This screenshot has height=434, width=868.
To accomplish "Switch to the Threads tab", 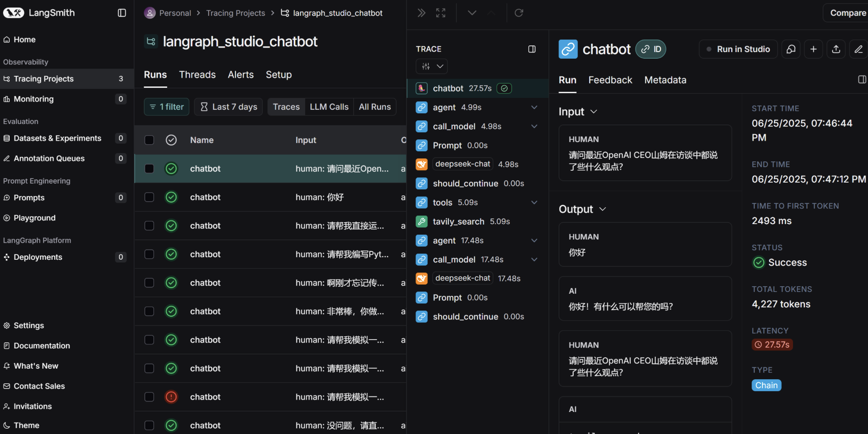I will 197,75.
